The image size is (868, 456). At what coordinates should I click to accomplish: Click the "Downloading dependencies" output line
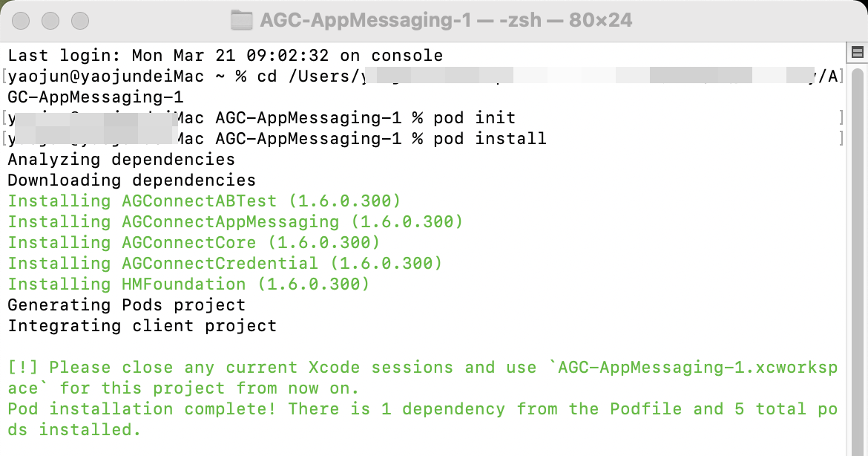[131, 180]
